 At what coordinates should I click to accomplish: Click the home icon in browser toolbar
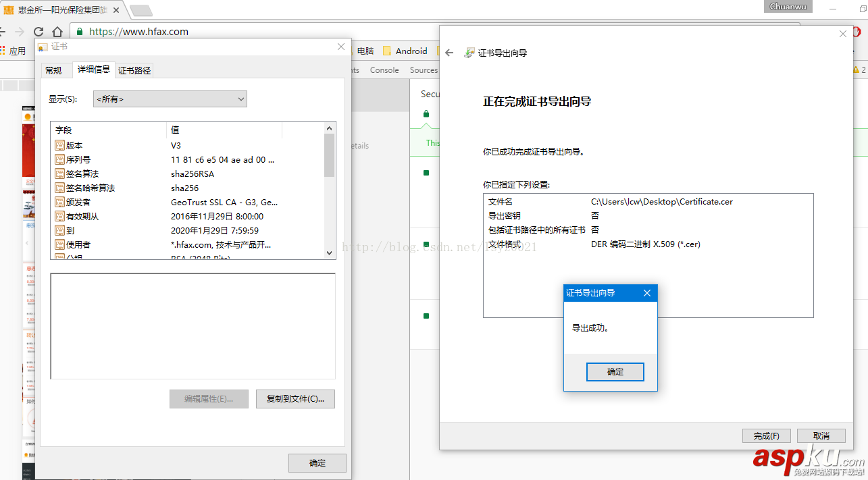57,31
